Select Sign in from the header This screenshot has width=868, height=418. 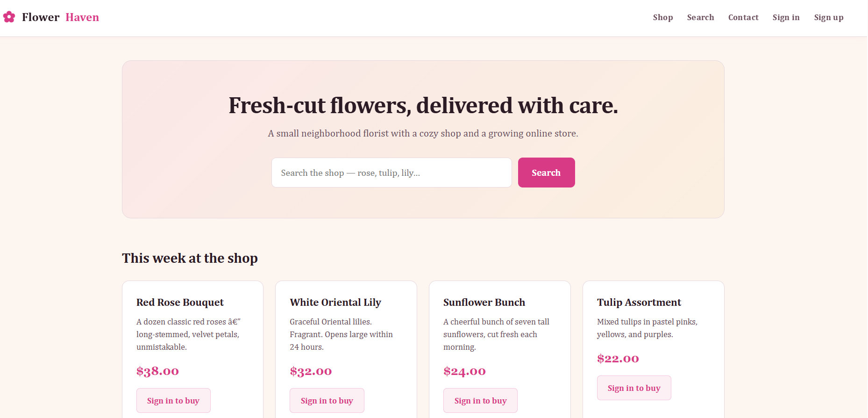(786, 17)
